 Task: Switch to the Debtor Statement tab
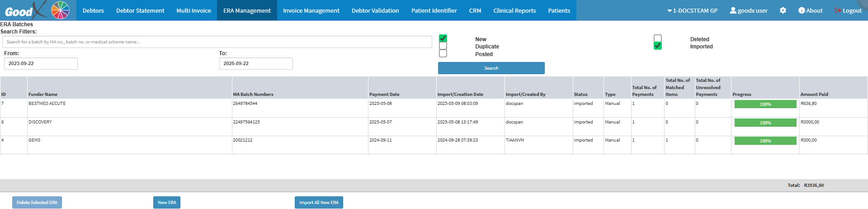140,10
